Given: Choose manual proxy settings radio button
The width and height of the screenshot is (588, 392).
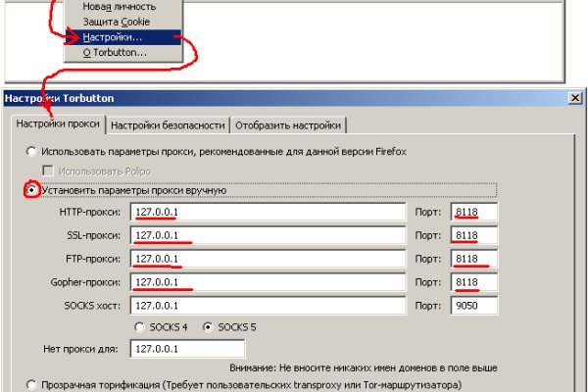Looking at the screenshot, I should [x=32, y=189].
